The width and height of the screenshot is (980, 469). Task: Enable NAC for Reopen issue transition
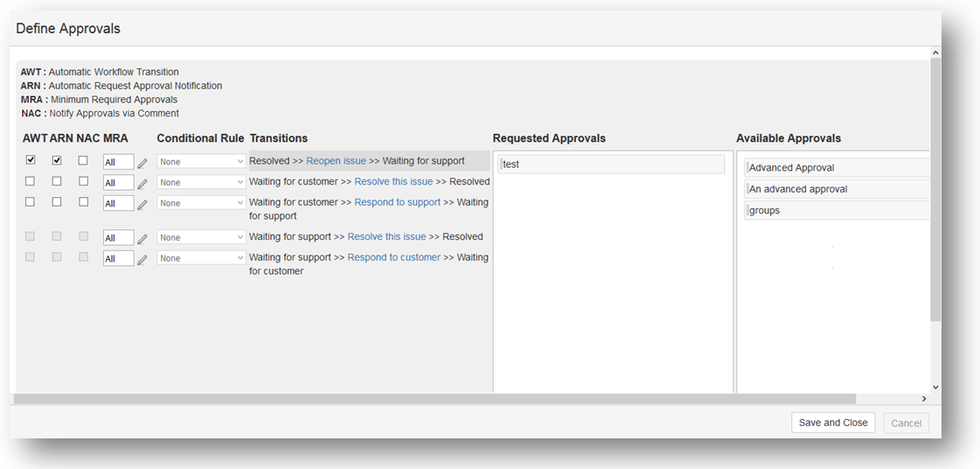pos(83,160)
